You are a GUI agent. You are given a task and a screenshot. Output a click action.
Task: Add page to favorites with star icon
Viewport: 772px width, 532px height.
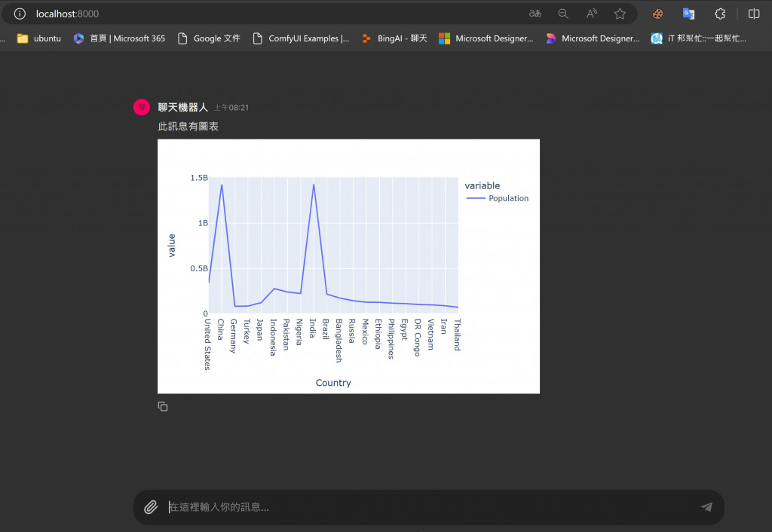pyautogui.click(x=620, y=14)
